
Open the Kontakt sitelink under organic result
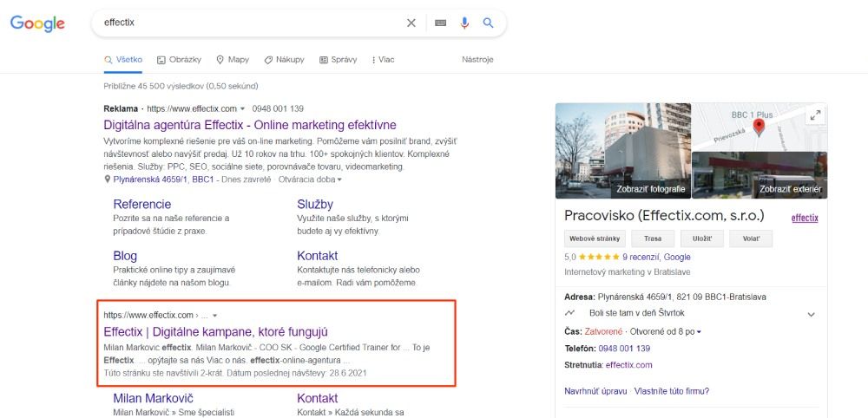(317, 398)
